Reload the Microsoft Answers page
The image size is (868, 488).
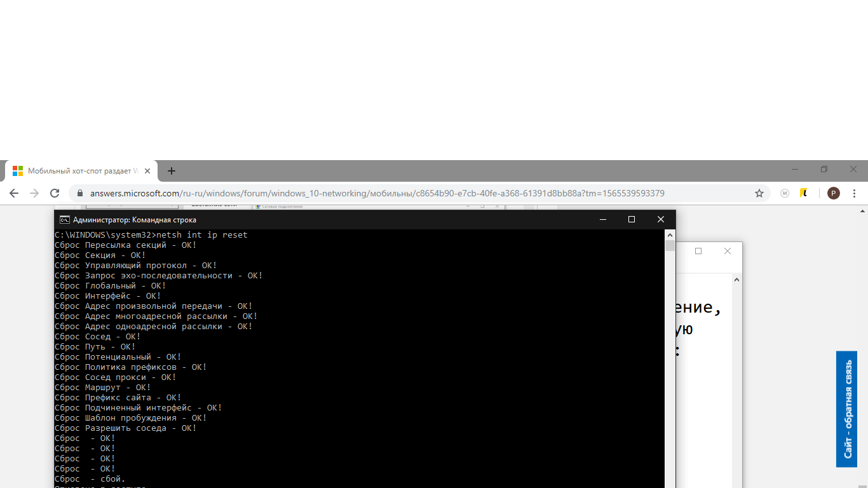[x=55, y=193]
